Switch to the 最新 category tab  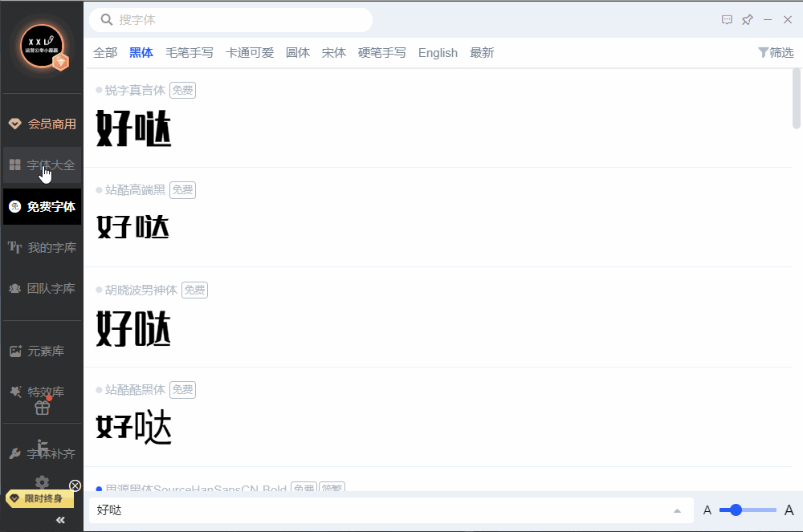click(482, 53)
